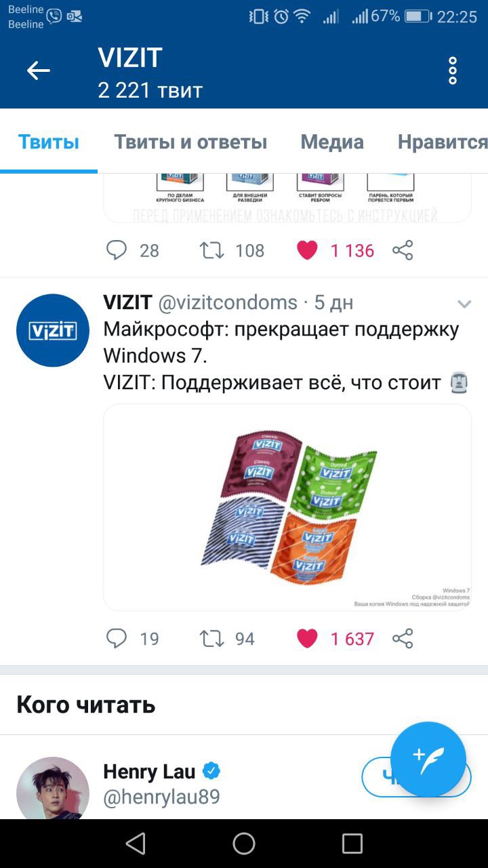
Task: Switch to the Твиты и ответы tab
Action: [190, 142]
